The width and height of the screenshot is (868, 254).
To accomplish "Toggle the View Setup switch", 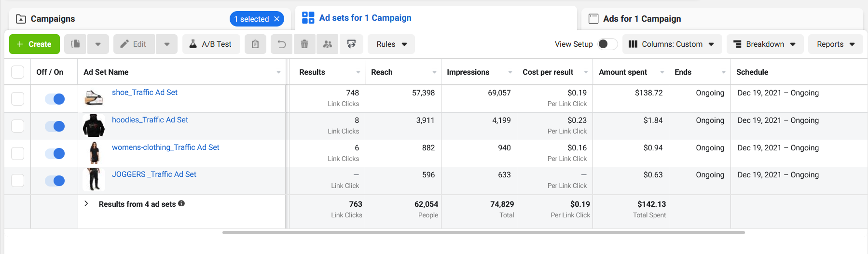I will coord(607,44).
